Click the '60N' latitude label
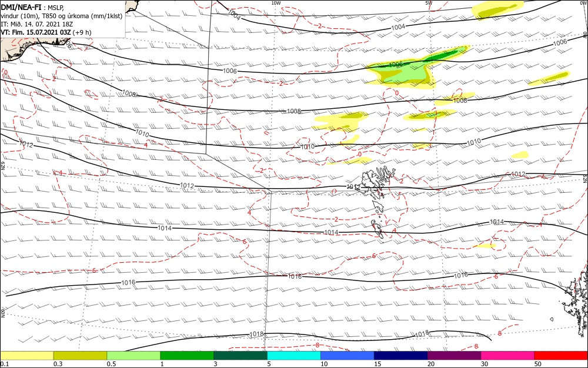 click(2, 313)
